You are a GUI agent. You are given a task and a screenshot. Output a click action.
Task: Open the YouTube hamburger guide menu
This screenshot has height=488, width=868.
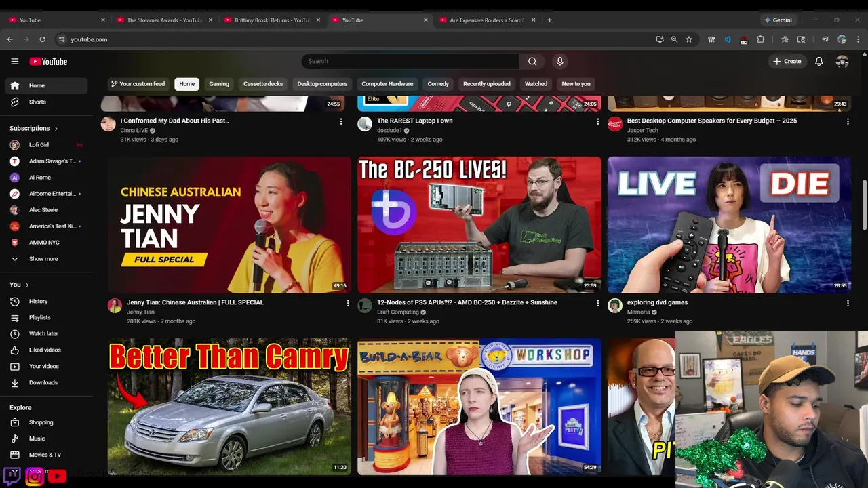(15, 62)
